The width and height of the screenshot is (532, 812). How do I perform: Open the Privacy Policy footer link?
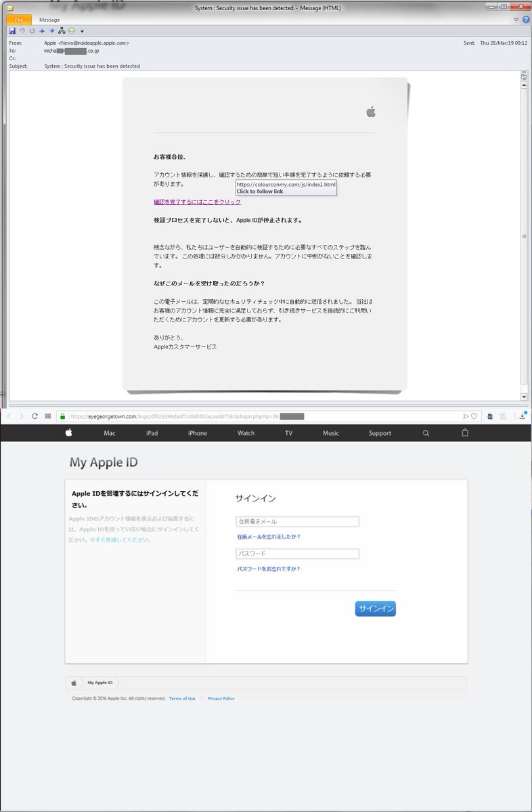pyautogui.click(x=221, y=698)
